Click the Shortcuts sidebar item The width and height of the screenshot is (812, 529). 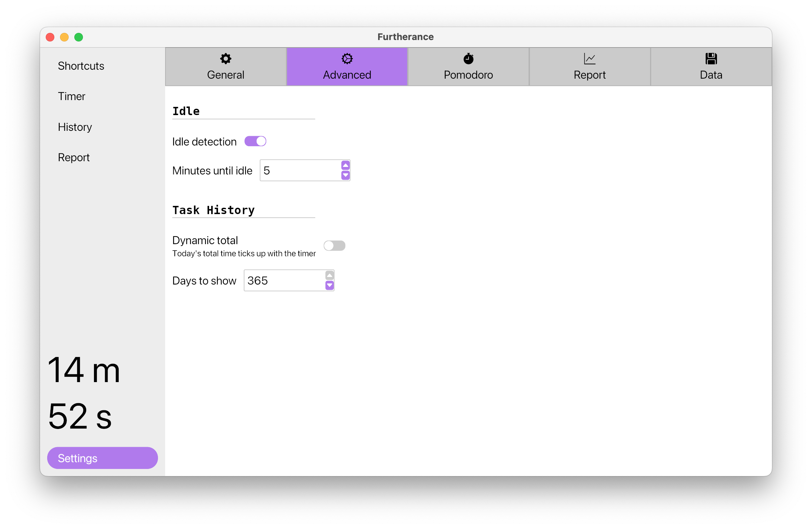click(x=81, y=66)
